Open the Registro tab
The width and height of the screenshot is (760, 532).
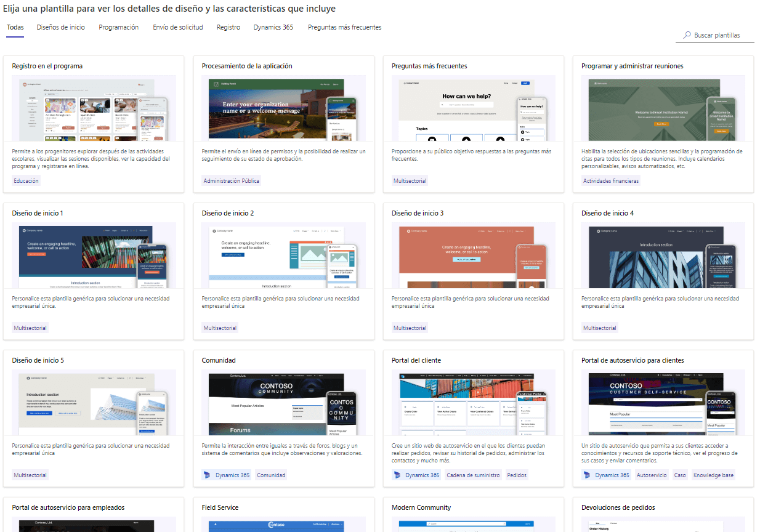click(228, 27)
